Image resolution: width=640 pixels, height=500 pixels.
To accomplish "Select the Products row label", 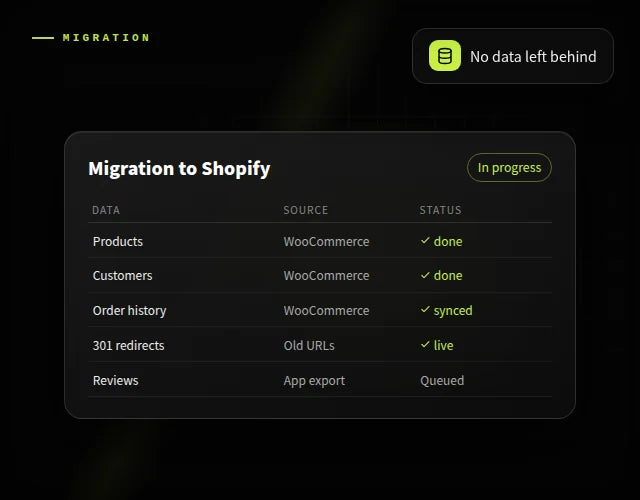I will [x=118, y=242].
